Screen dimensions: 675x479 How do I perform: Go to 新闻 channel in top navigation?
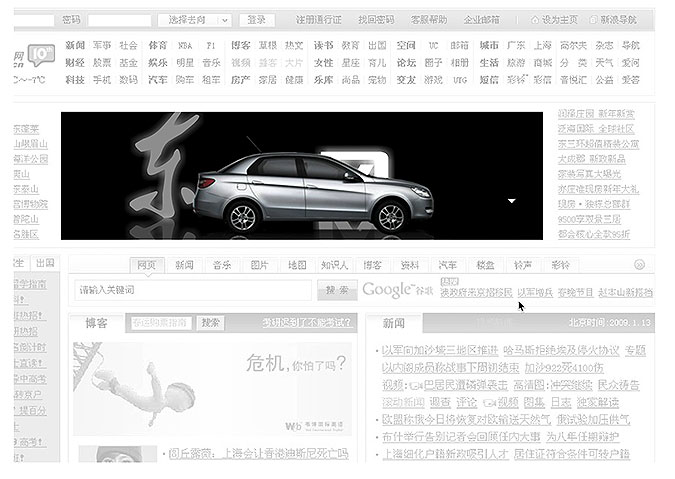pos(75,46)
